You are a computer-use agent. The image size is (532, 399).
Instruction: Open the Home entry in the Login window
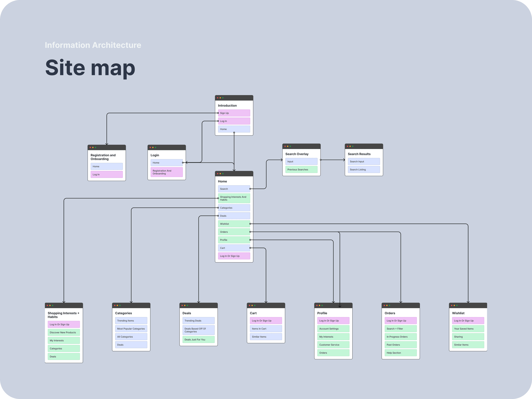pyautogui.click(x=166, y=163)
